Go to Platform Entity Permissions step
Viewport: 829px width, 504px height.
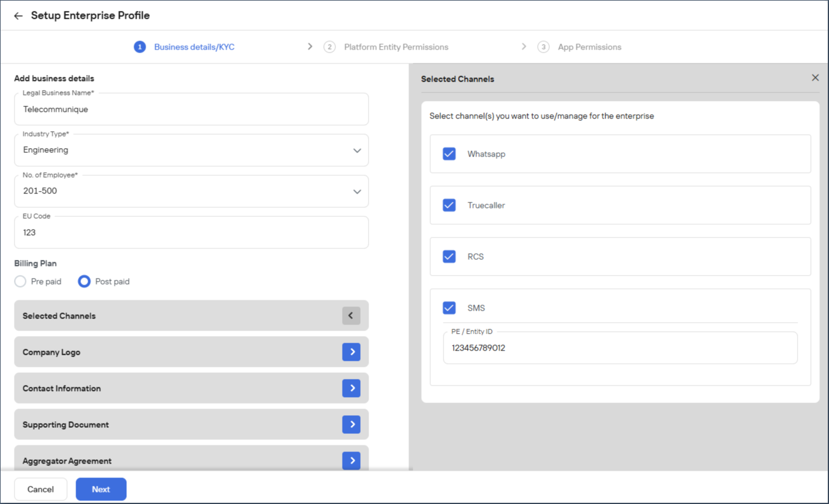pos(396,47)
